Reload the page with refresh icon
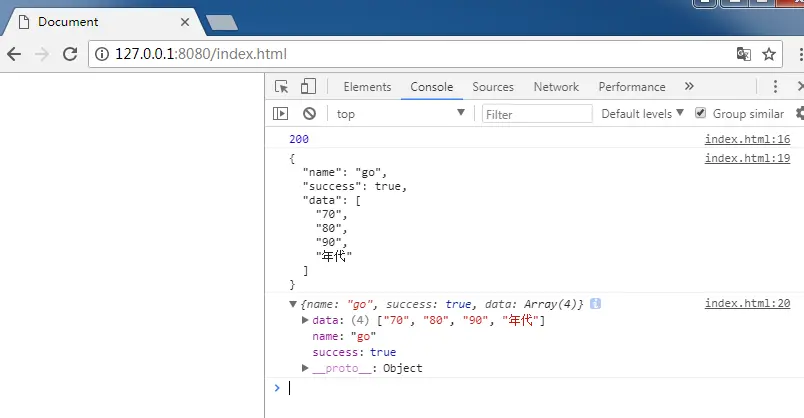This screenshot has height=418, width=804. 70,54
